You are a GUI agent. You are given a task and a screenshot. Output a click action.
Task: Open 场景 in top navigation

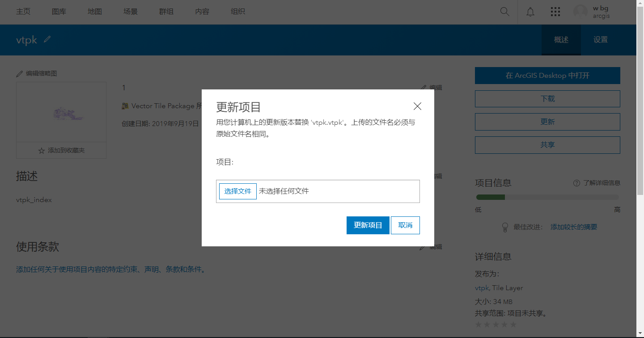coord(131,12)
